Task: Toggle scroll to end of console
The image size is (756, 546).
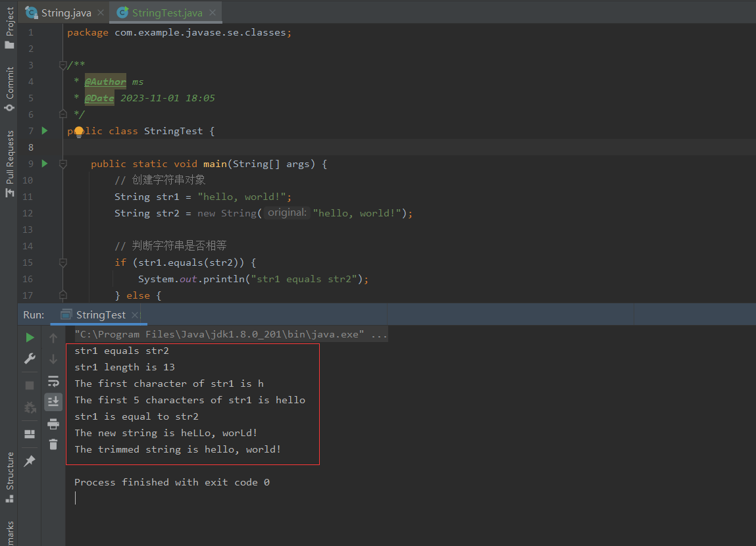Action: point(53,401)
